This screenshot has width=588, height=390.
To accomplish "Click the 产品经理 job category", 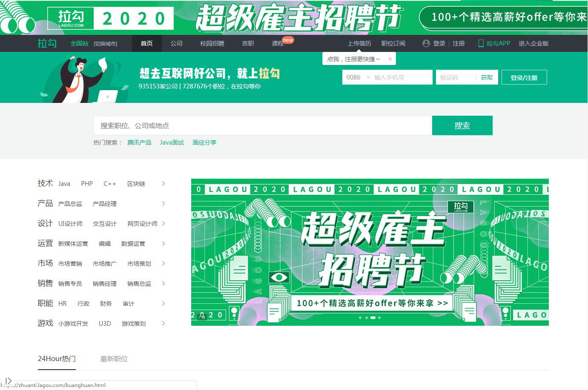I will 105,204.
